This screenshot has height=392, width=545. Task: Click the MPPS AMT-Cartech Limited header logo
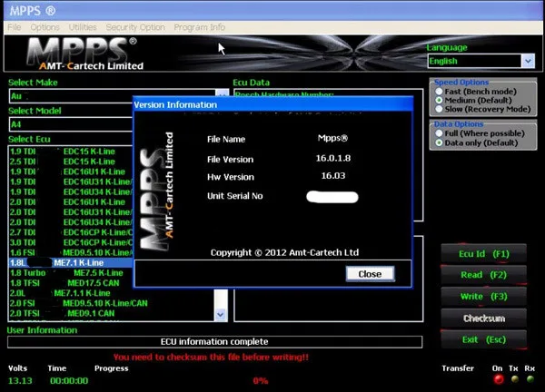coord(85,54)
